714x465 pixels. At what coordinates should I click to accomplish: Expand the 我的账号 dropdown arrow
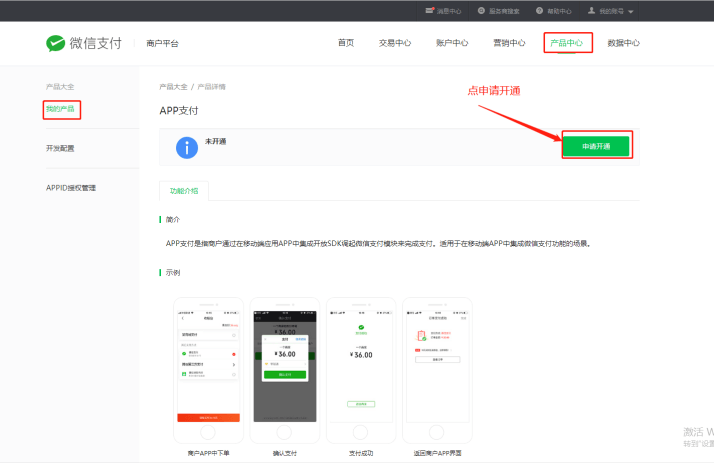631,11
